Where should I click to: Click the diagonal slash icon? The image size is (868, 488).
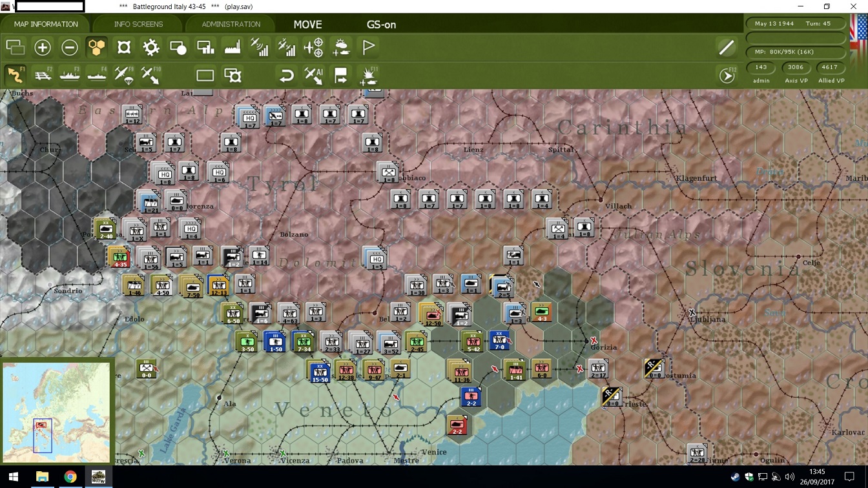[x=727, y=47]
